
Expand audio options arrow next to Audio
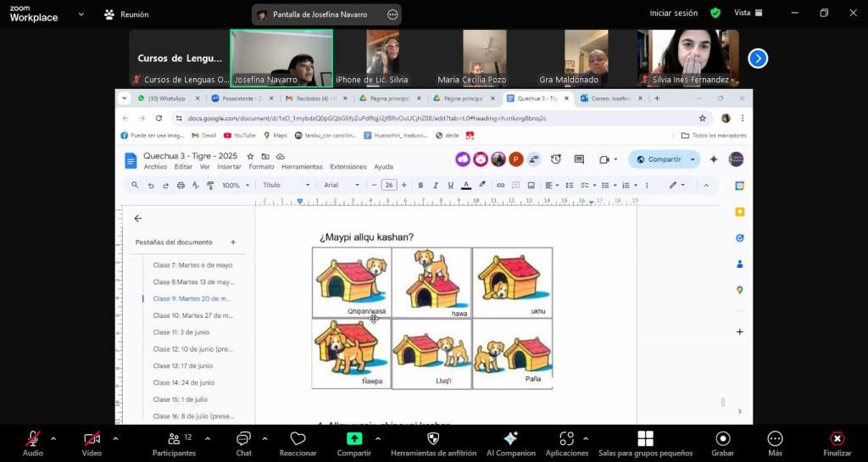(53, 438)
